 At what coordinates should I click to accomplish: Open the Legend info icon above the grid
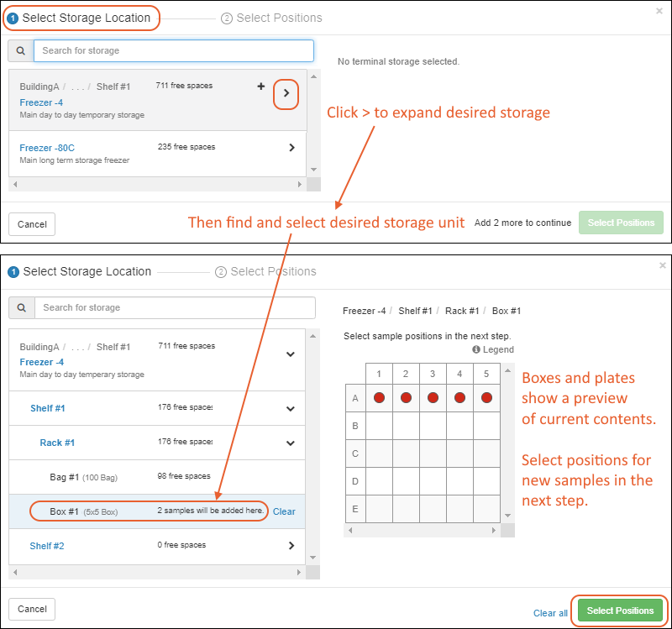476,349
